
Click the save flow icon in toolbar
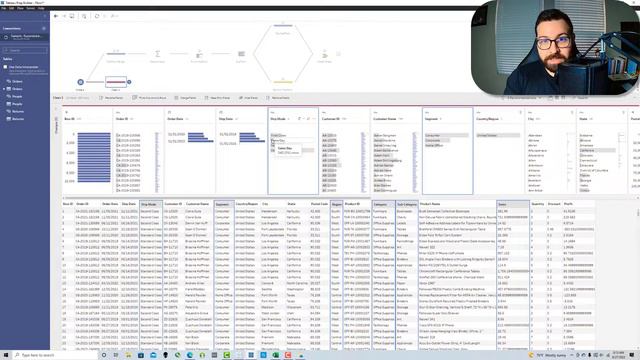tap(72, 16)
